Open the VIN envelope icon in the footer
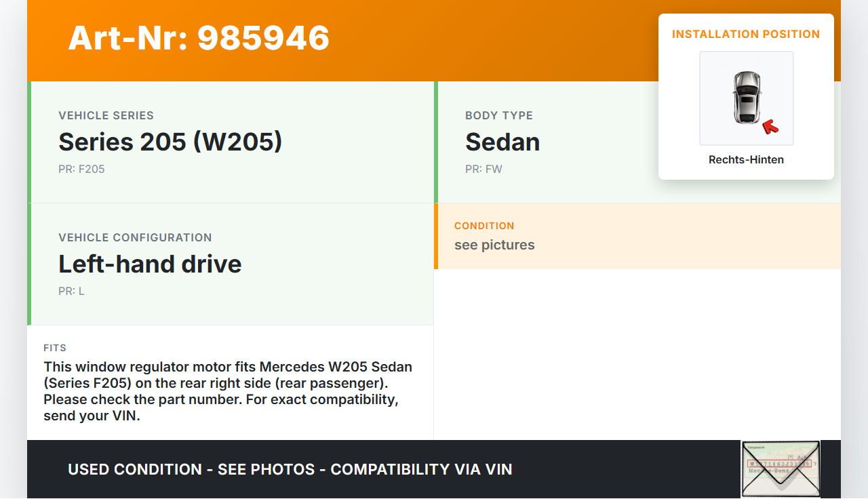This screenshot has width=868, height=499. pos(781,469)
